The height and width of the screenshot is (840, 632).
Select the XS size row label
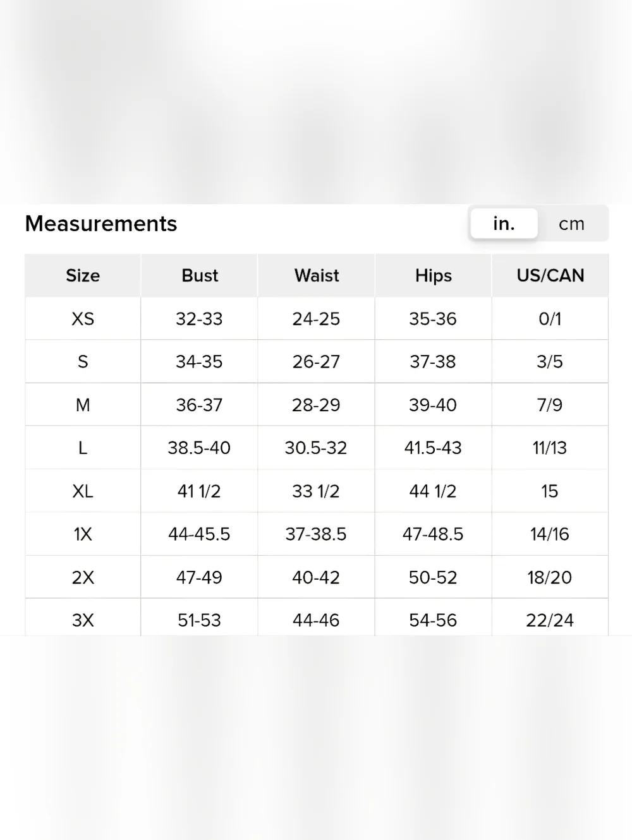click(x=83, y=319)
